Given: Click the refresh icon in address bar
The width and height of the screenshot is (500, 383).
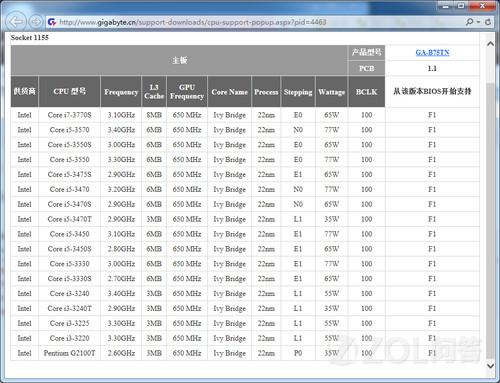Looking at the screenshot, I should (x=488, y=22).
